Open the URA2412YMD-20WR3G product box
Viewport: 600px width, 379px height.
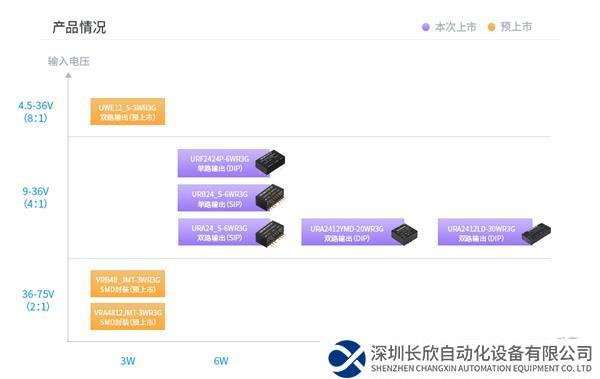[x=352, y=232]
